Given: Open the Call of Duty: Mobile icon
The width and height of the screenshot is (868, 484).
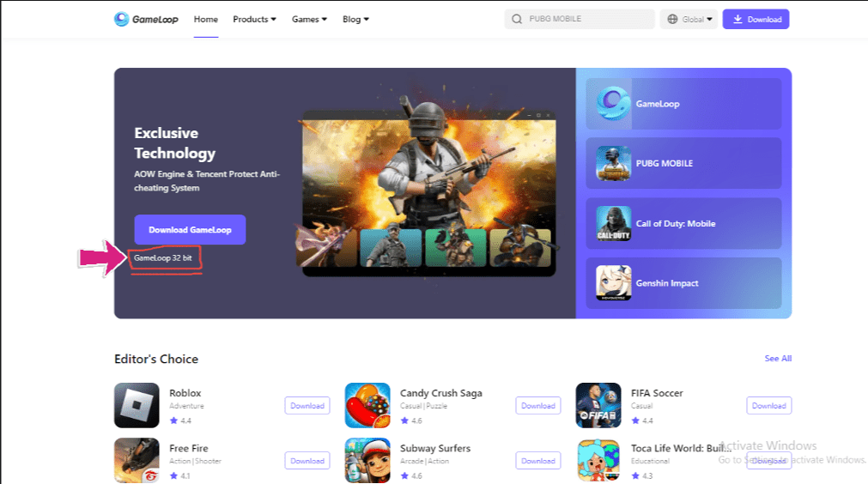Looking at the screenshot, I should (613, 223).
